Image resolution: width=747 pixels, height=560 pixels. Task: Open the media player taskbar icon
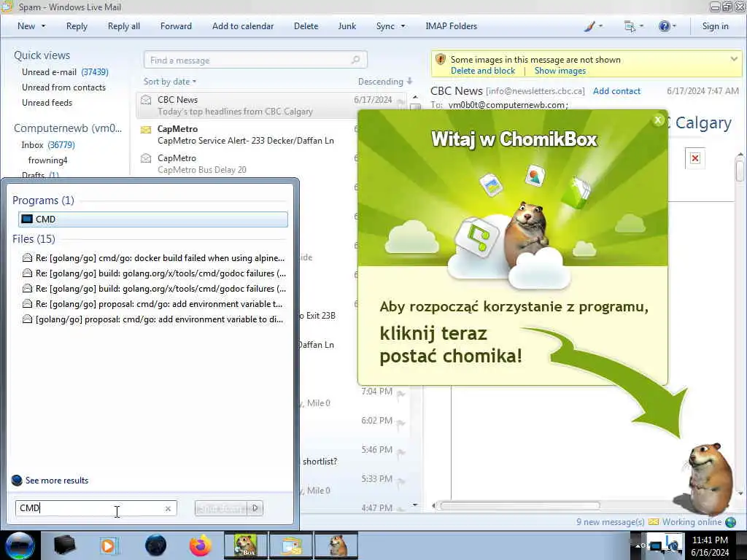pos(109,545)
